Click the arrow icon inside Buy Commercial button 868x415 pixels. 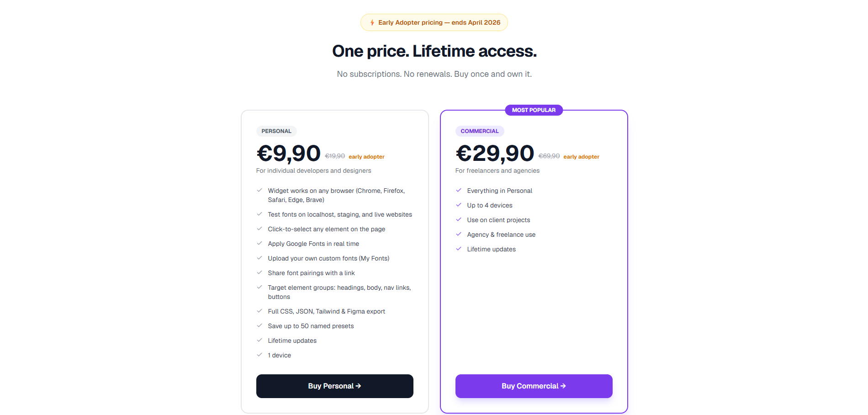(563, 386)
